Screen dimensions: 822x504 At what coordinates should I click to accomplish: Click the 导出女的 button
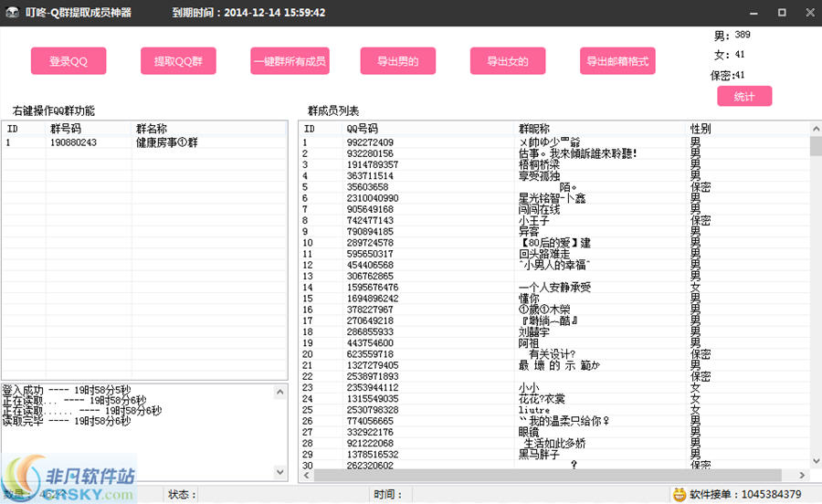tap(508, 61)
